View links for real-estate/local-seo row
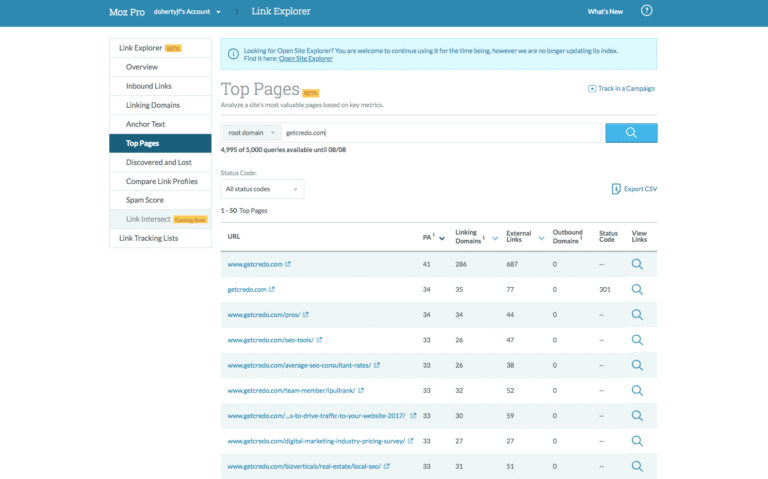 coord(637,466)
